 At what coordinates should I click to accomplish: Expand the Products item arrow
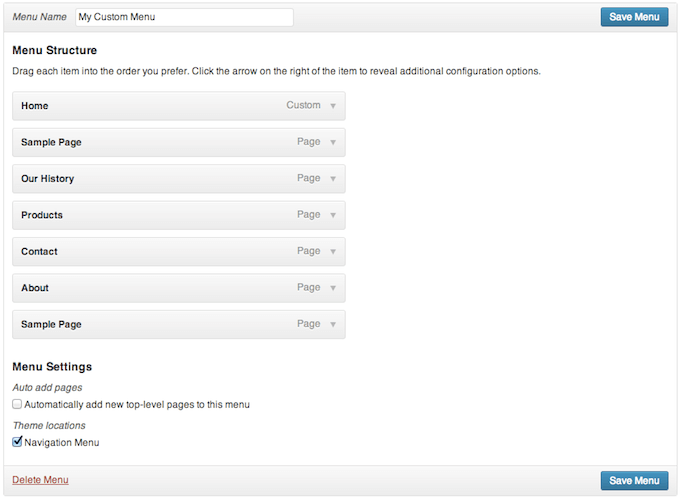(333, 215)
